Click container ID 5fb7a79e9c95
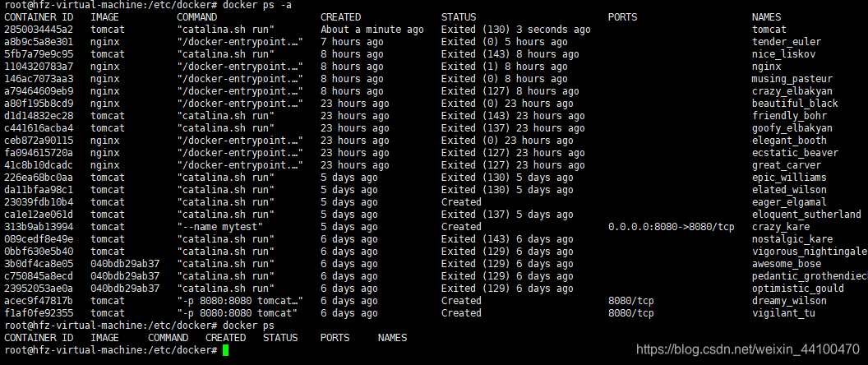This screenshot has height=365, width=868. click(x=39, y=54)
